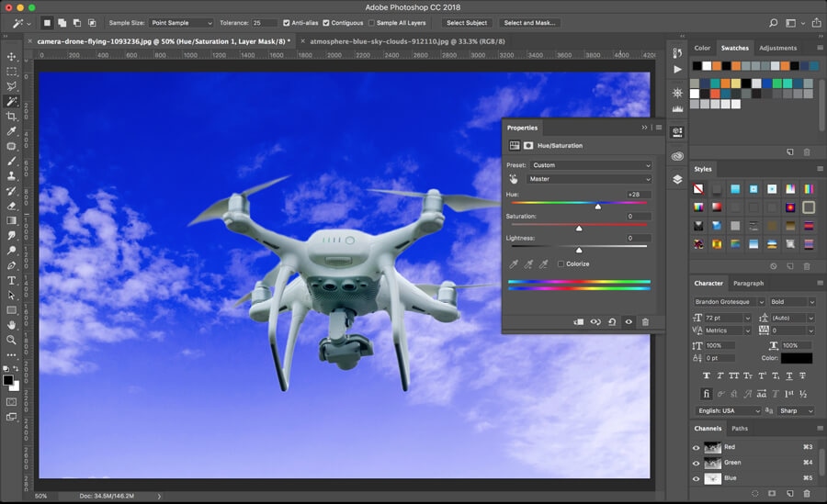Switch to the Adjustments tab
Viewport: 827px width, 504px height.
pyautogui.click(x=777, y=48)
